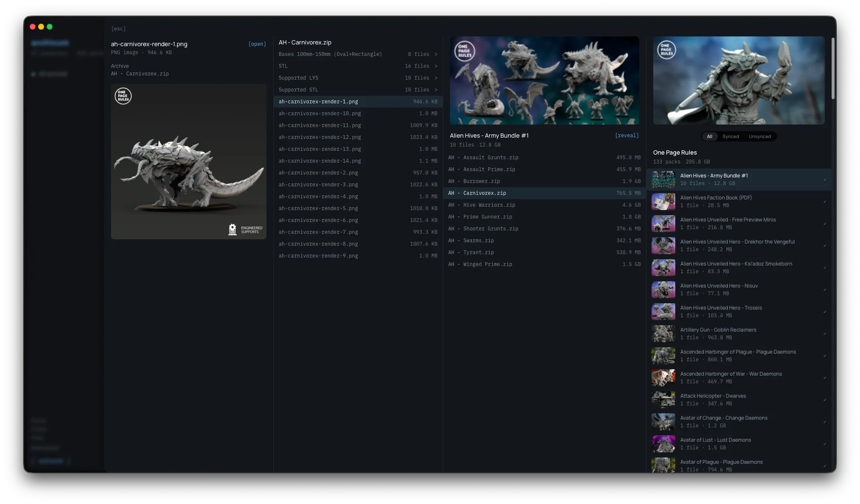
Task: Click the Alien Hives - Army Bundle #1 cover image
Action: pos(544,80)
